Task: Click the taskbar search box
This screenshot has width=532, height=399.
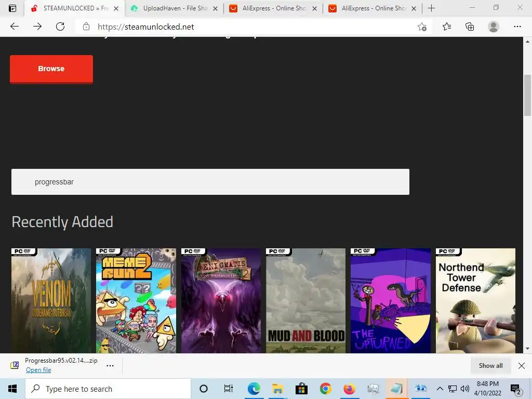Action: point(108,389)
